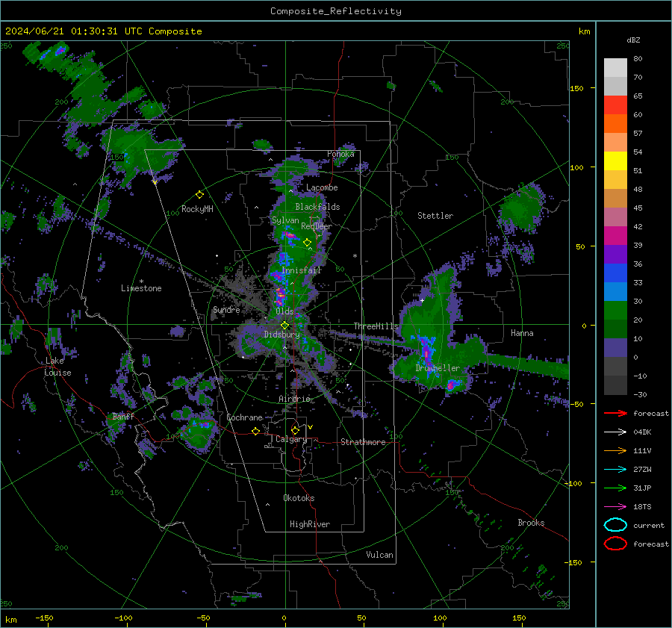Click the green 31JP arrow icon
672x628 pixels.
615,488
